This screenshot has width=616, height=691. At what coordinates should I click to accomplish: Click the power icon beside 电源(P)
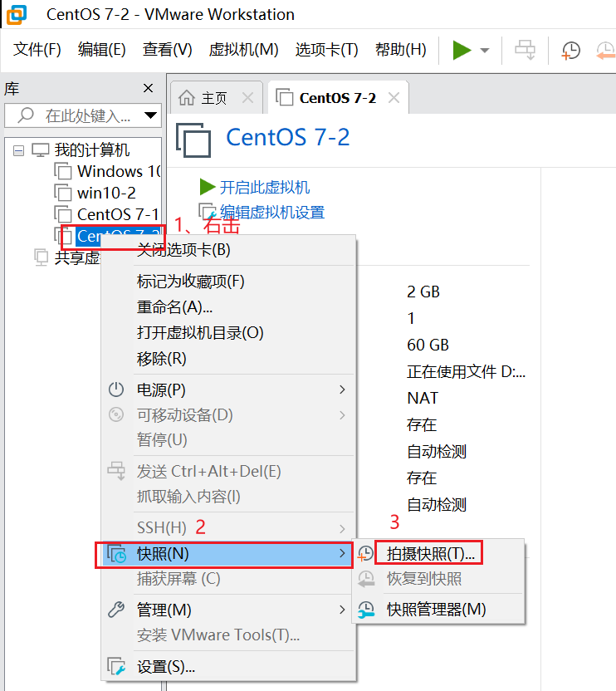pyautogui.click(x=116, y=390)
